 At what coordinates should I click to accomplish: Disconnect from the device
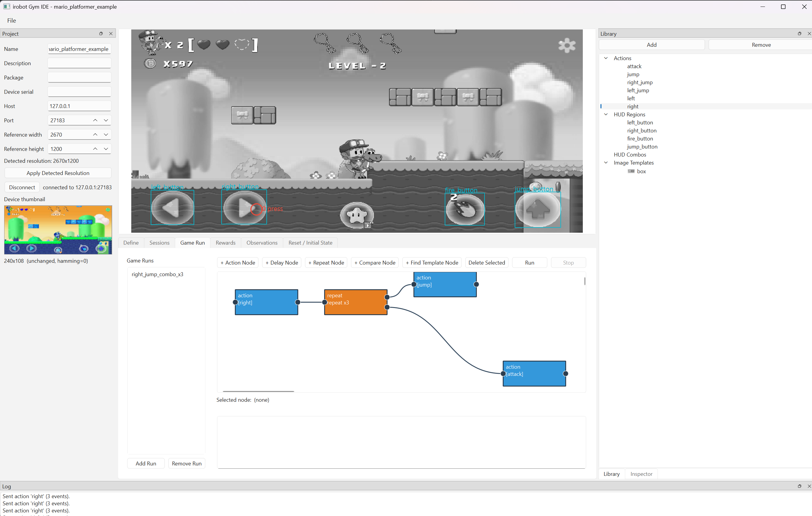[x=22, y=187]
